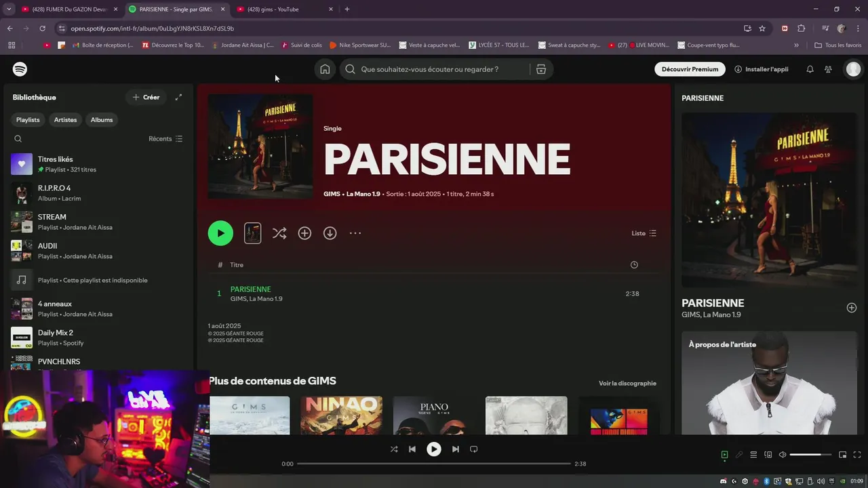Switch to FUMER Du GAZON YouTube tab
The width and height of the screenshot is (868, 488).
(68, 9)
